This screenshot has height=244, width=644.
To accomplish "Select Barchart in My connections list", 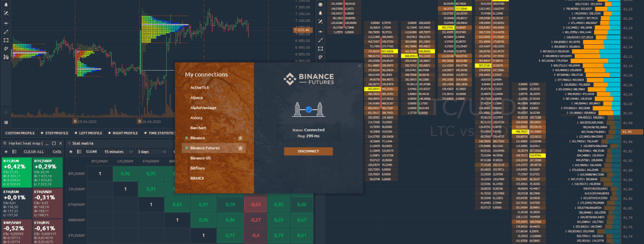I will tap(198, 128).
